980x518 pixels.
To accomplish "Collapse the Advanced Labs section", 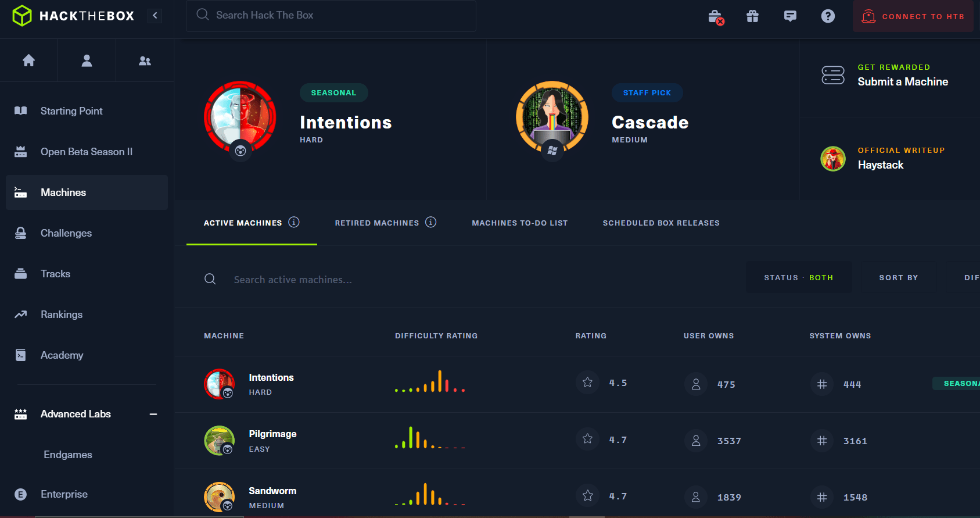I will point(153,414).
